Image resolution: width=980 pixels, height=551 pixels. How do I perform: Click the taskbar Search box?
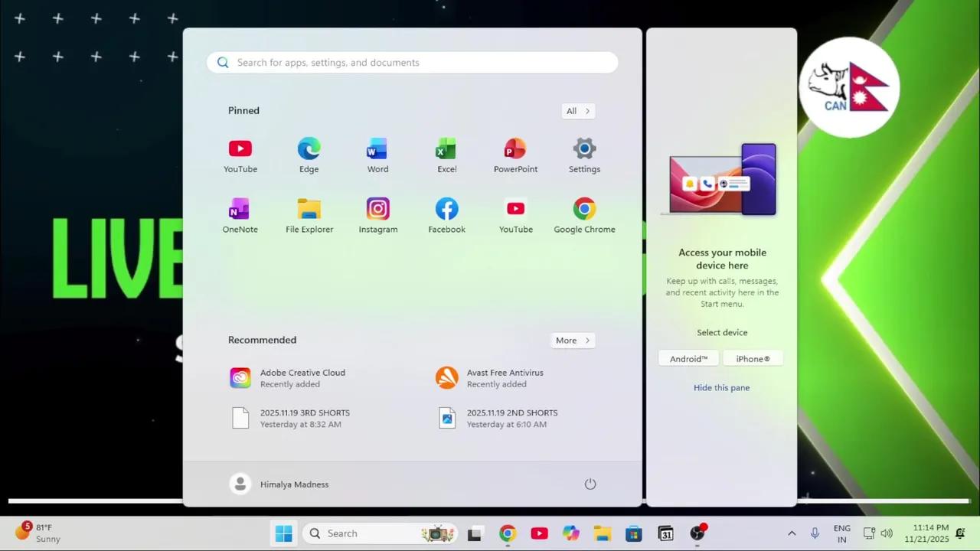click(381, 533)
